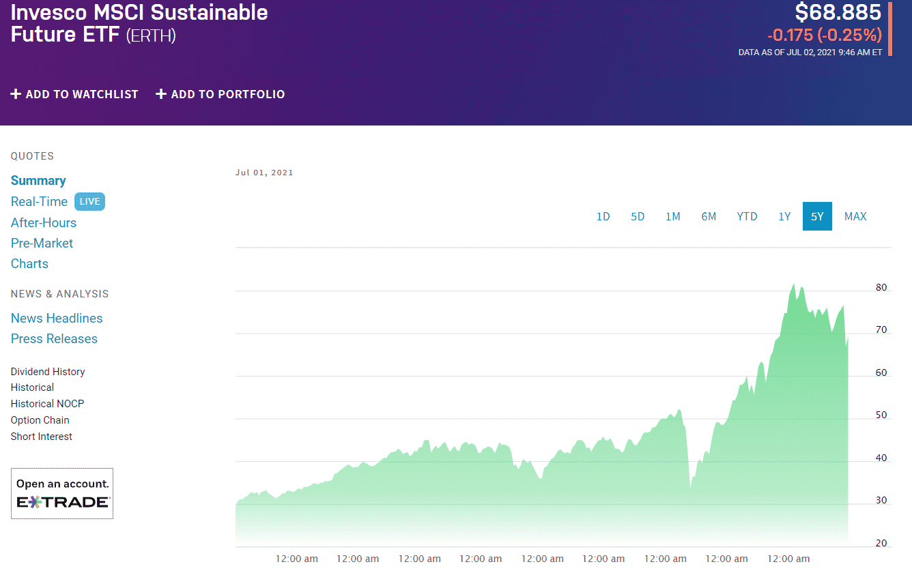Image resolution: width=912 pixels, height=588 pixels.
Task: Click the E*TRADE logo
Action: click(x=62, y=502)
